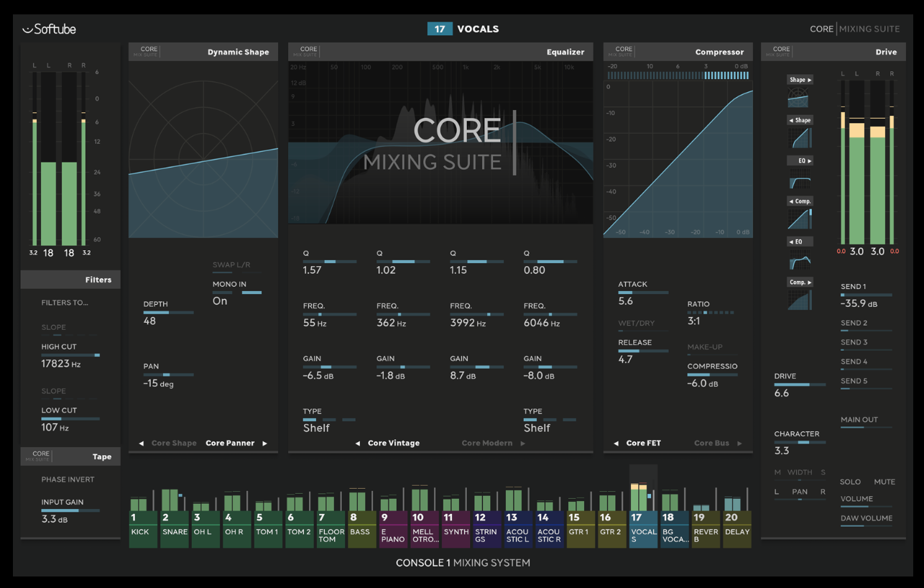Viewport: 924px width, 588px height.
Task: Click the Equalizer frequency graph
Action: tap(440, 143)
